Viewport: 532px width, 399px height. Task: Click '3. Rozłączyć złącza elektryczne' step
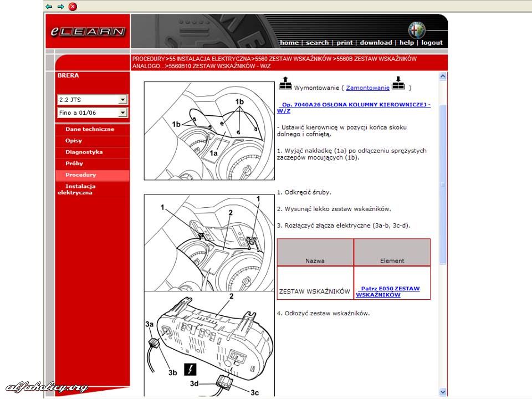click(344, 226)
